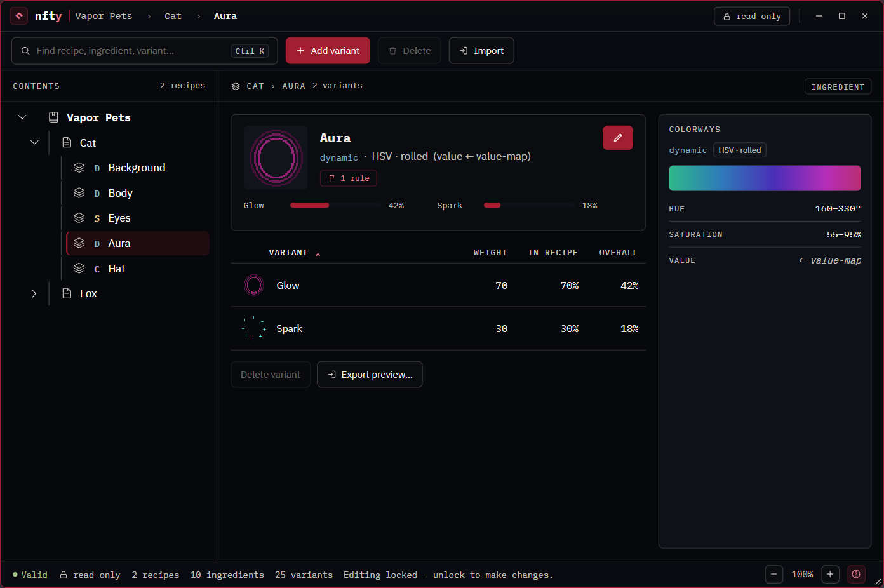Click the Glow variant ring icon
Screen dimensions: 884x588
254,285
